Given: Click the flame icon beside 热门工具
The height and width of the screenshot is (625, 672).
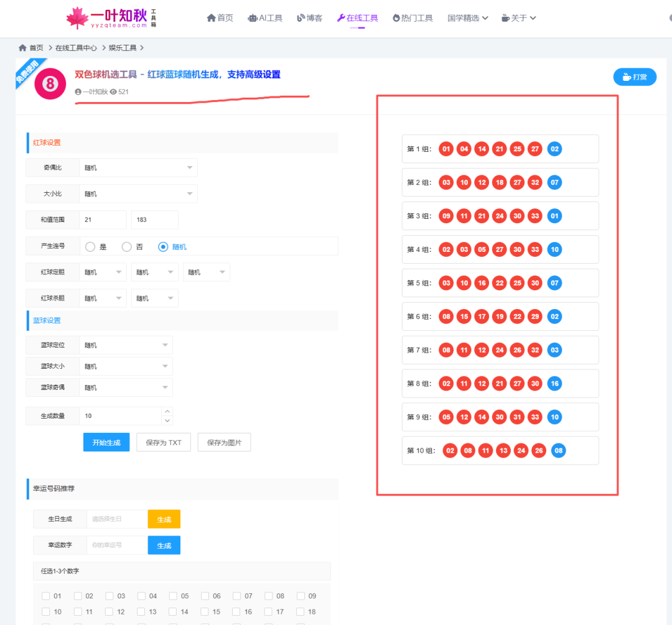Looking at the screenshot, I should click(x=396, y=17).
